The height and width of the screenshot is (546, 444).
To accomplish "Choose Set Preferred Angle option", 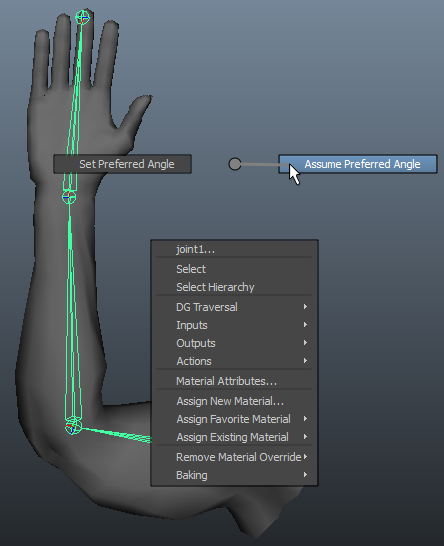I will point(122,164).
